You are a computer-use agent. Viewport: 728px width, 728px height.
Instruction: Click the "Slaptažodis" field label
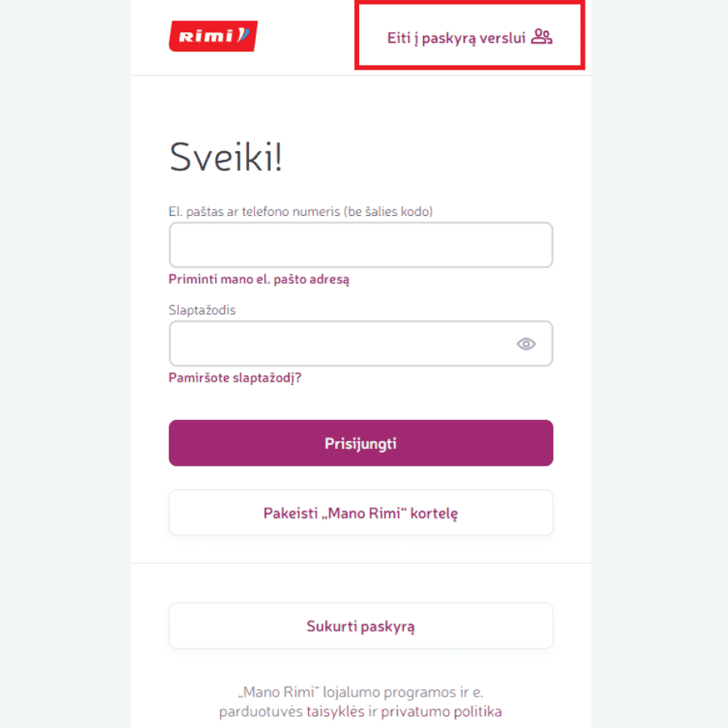tap(202, 310)
